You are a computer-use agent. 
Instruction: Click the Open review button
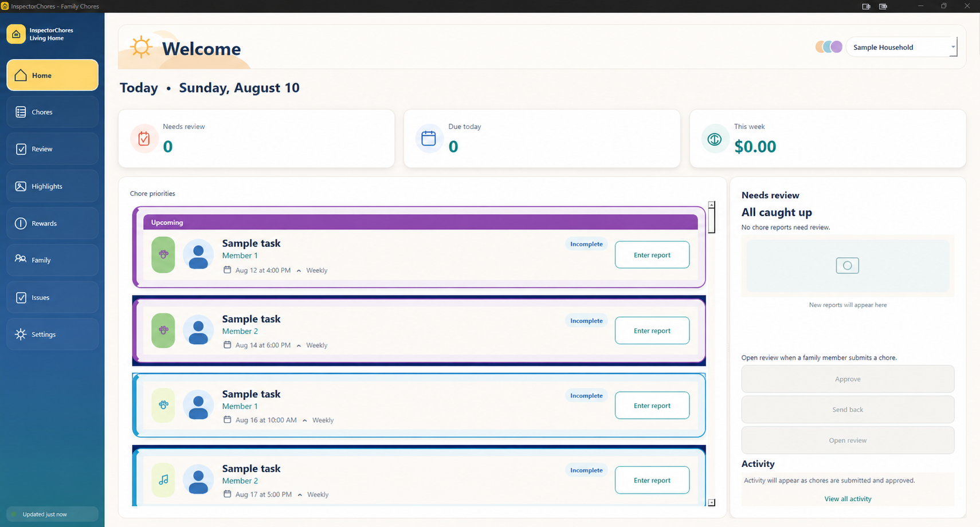(x=848, y=441)
